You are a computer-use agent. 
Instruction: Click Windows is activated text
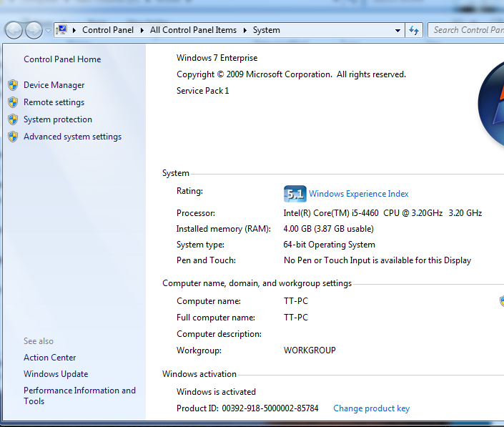point(217,392)
